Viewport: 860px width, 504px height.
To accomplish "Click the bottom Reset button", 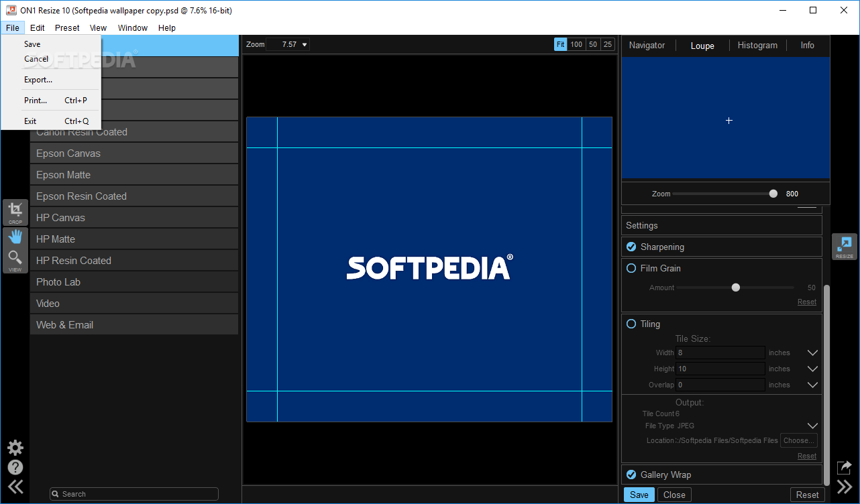I will coord(807,495).
